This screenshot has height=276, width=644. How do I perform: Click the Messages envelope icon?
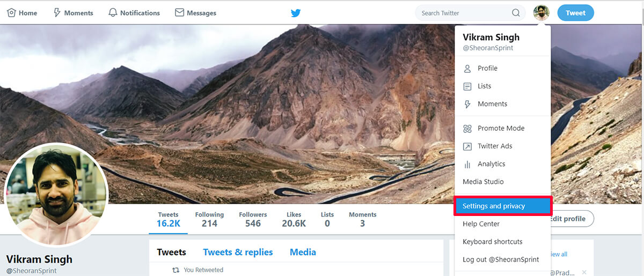pyautogui.click(x=180, y=12)
